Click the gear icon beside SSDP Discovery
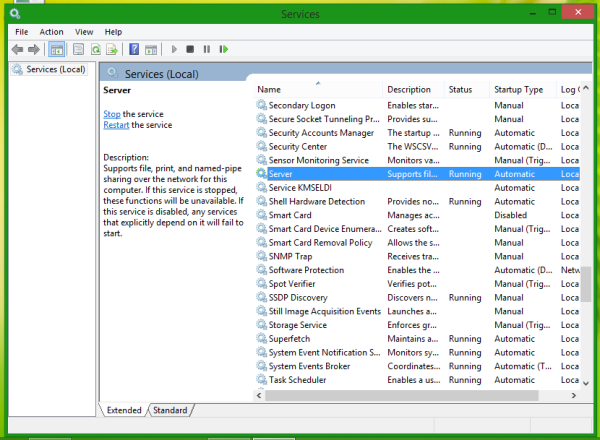This screenshot has width=600, height=440. tap(261, 297)
